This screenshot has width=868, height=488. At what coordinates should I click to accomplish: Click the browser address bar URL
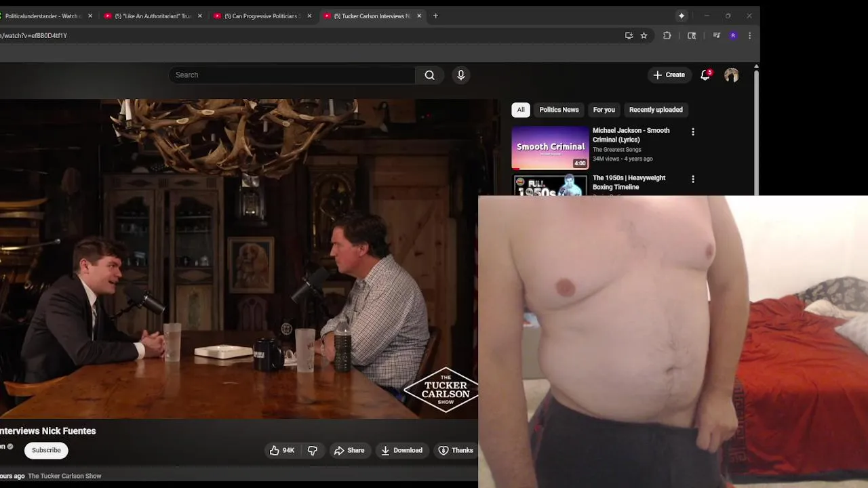pos(34,35)
